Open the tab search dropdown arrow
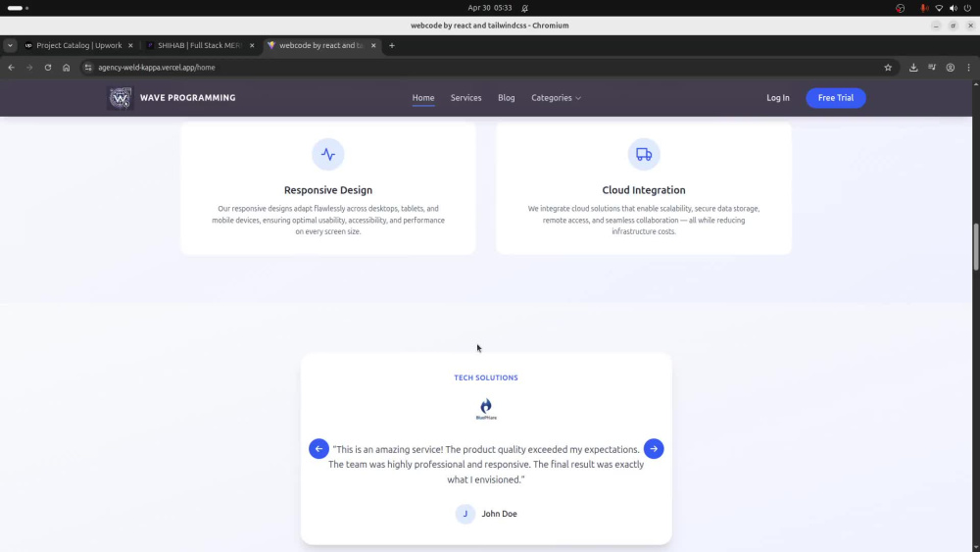 click(10, 46)
